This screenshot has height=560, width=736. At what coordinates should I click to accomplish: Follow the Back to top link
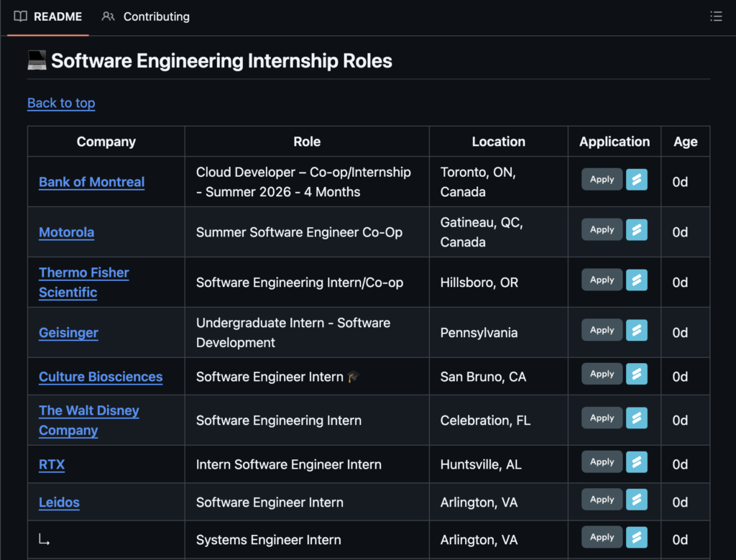point(61,103)
